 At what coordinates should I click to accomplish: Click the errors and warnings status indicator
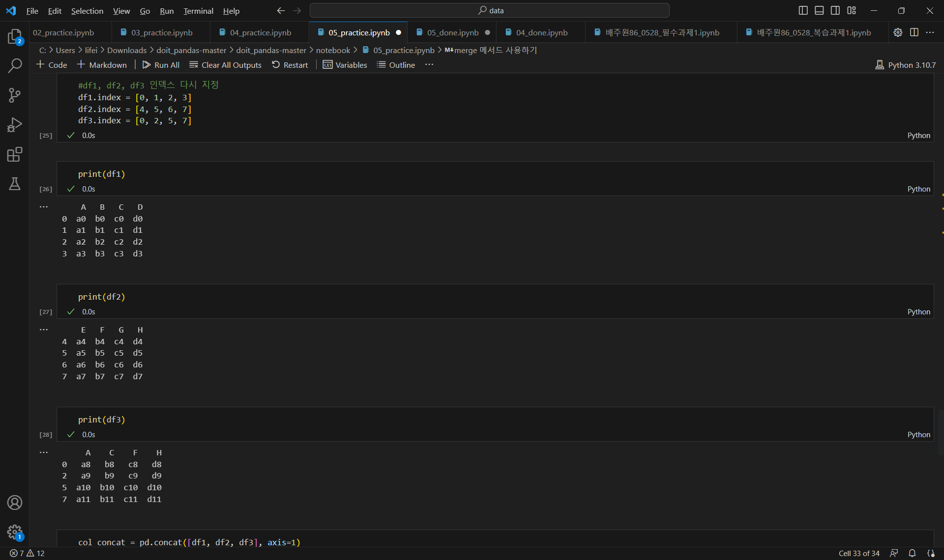tap(28, 553)
